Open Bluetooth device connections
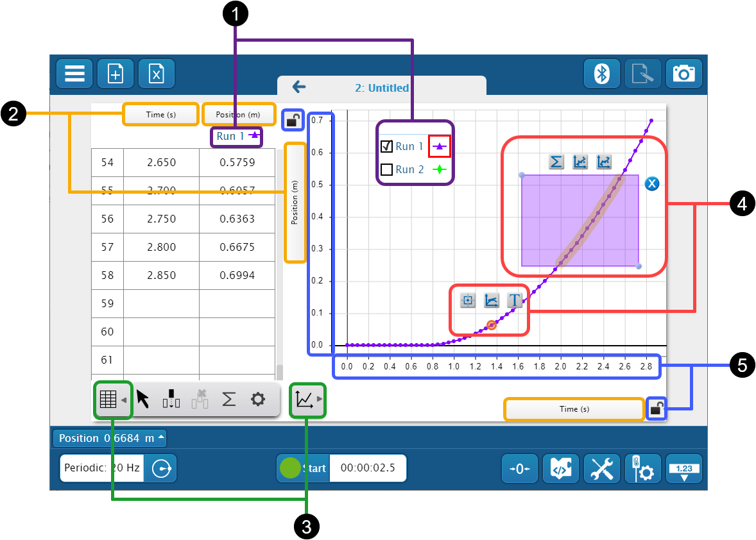Image resolution: width=756 pixels, height=540 pixels. [601, 73]
